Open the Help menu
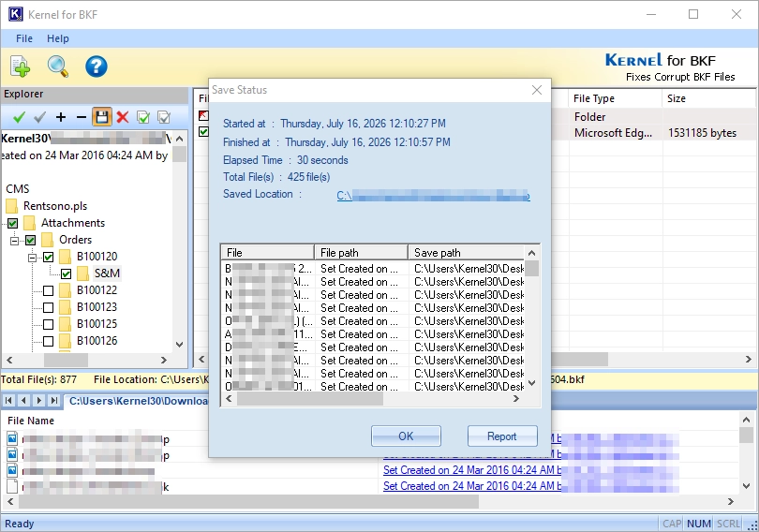759x532 pixels. click(x=57, y=38)
